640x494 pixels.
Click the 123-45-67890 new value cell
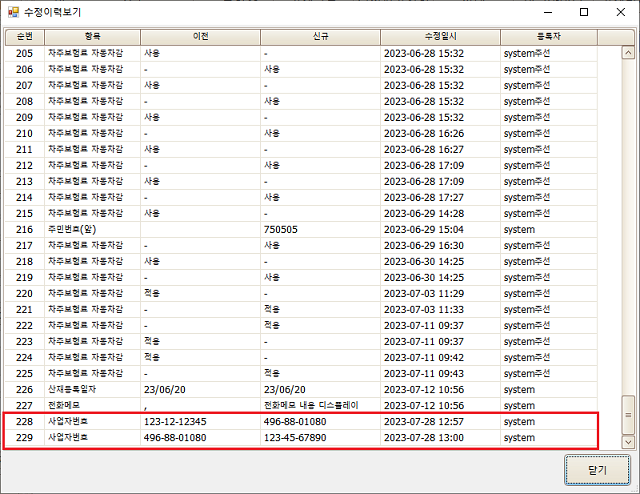click(296, 438)
